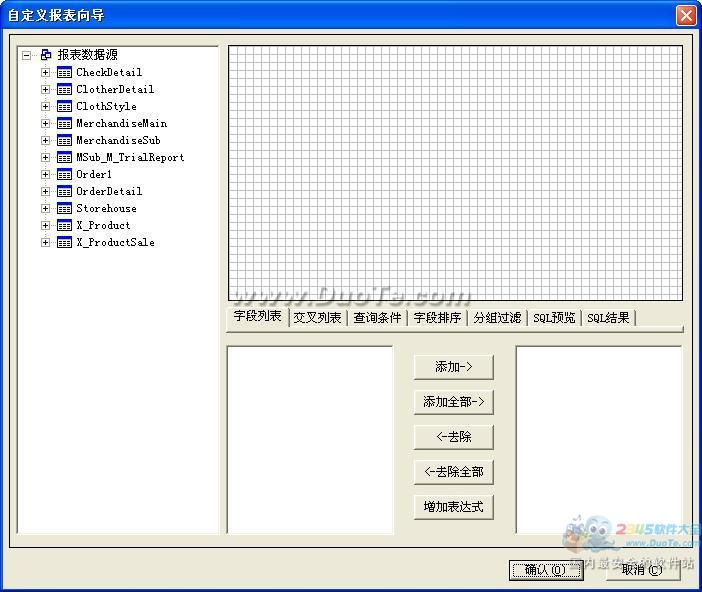The image size is (702, 592).
Task: Click the X_Product table icon
Action: coord(64,225)
